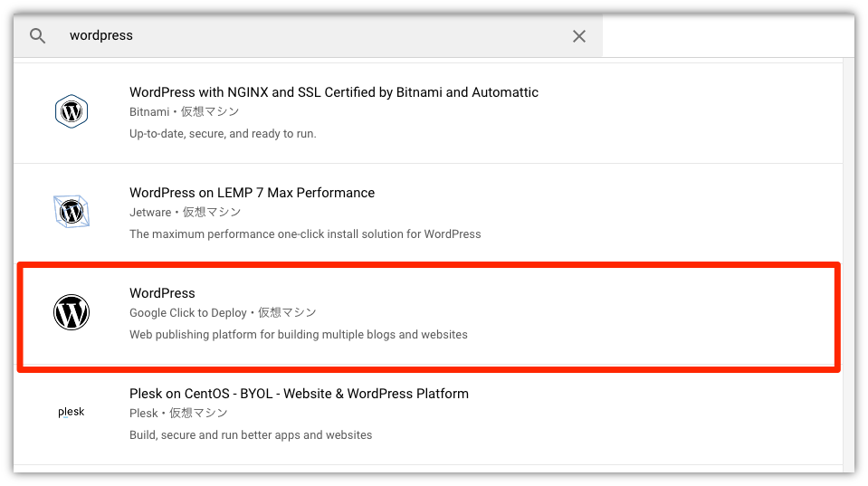Viewport: 868px width, 486px height.
Task: Focus the search field containing wordpress
Action: click(x=308, y=35)
